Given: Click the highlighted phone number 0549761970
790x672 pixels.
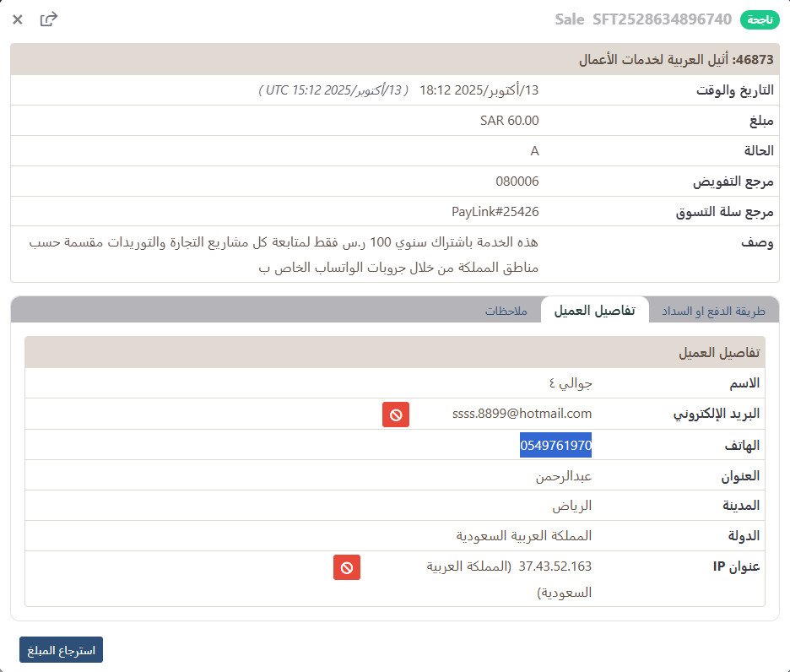Looking at the screenshot, I should (555, 445).
